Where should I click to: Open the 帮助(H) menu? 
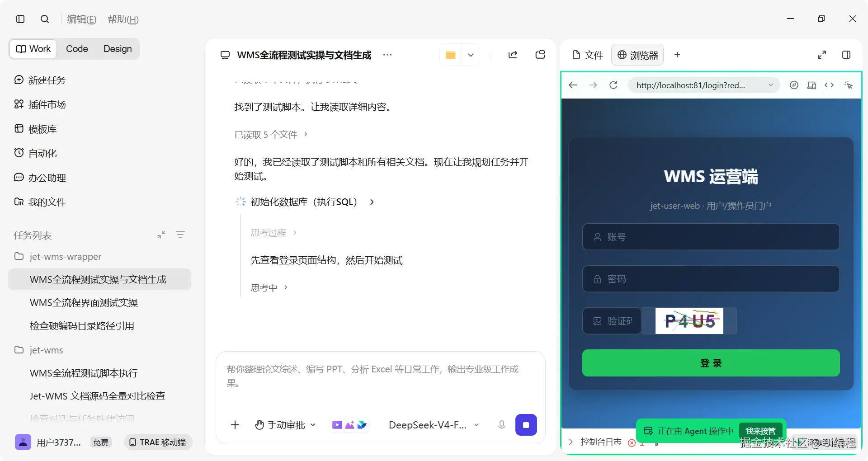coord(123,19)
